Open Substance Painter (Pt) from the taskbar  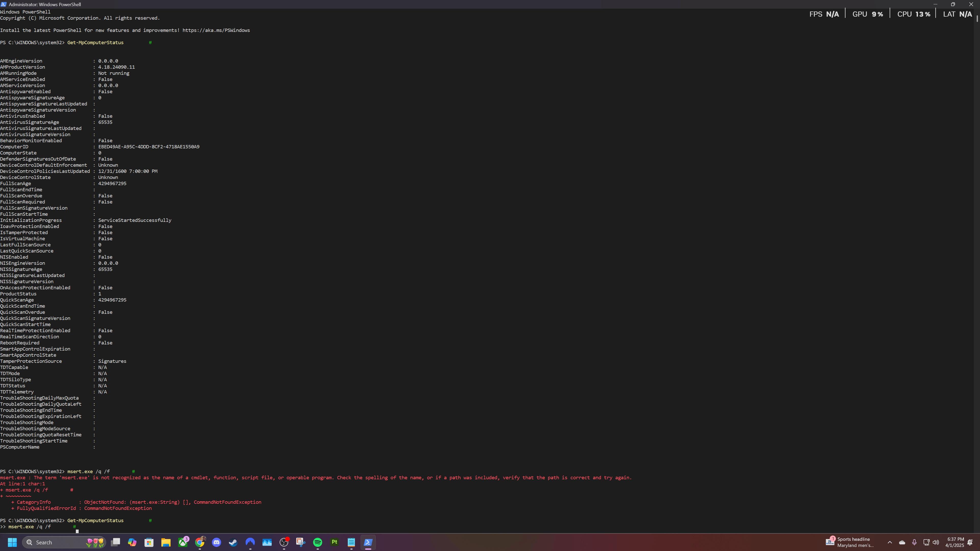click(334, 542)
